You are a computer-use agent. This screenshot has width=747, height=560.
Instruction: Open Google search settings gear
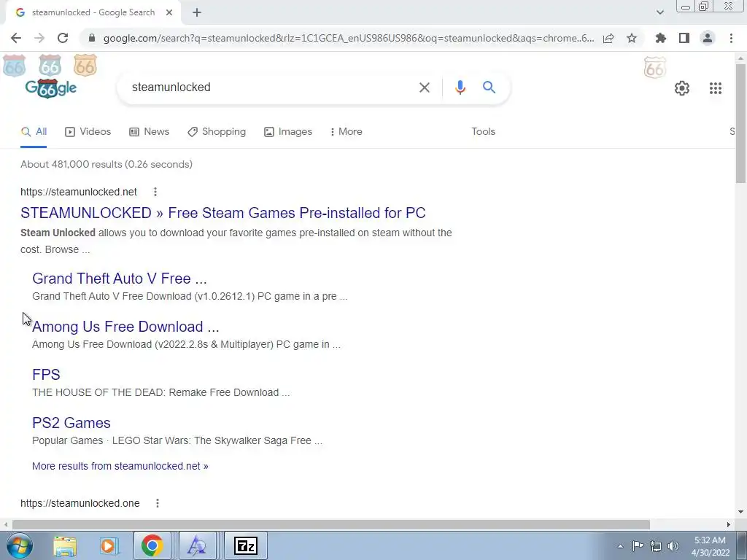(682, 88)
